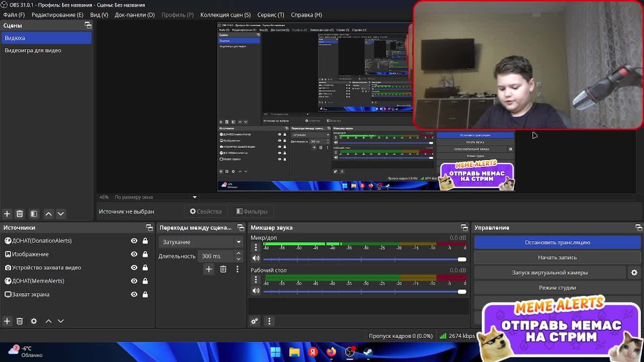Adjust the Микр/доп volume slider
Image resolution: width=644 pixels, height=362 pixels.
pyautogui.click(x=365, y=259)
